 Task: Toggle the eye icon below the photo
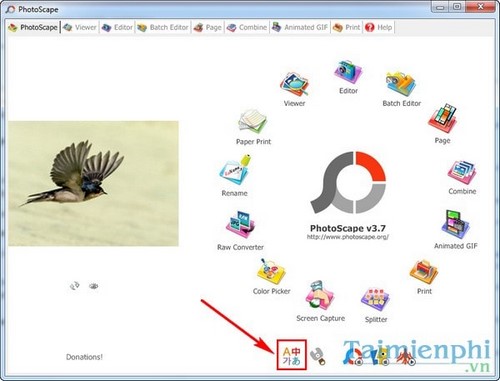coord(94,286)
